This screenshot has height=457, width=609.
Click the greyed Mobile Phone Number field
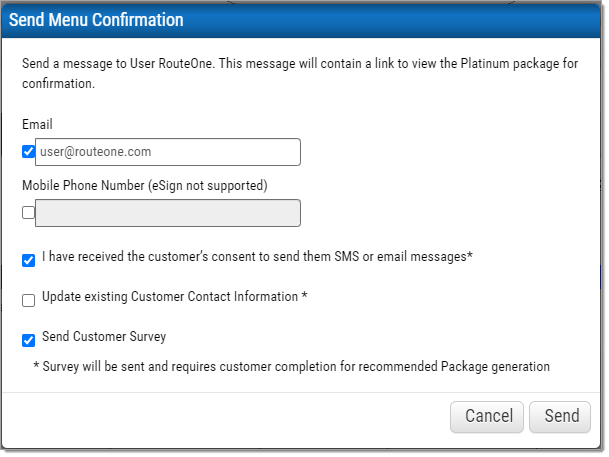pyautogui.click(x=168, y=213)
